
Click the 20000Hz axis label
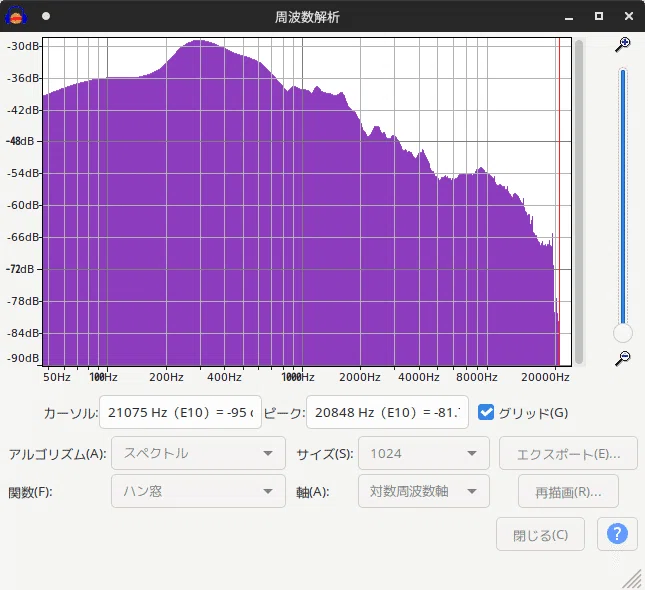click(x=545, y=377)
